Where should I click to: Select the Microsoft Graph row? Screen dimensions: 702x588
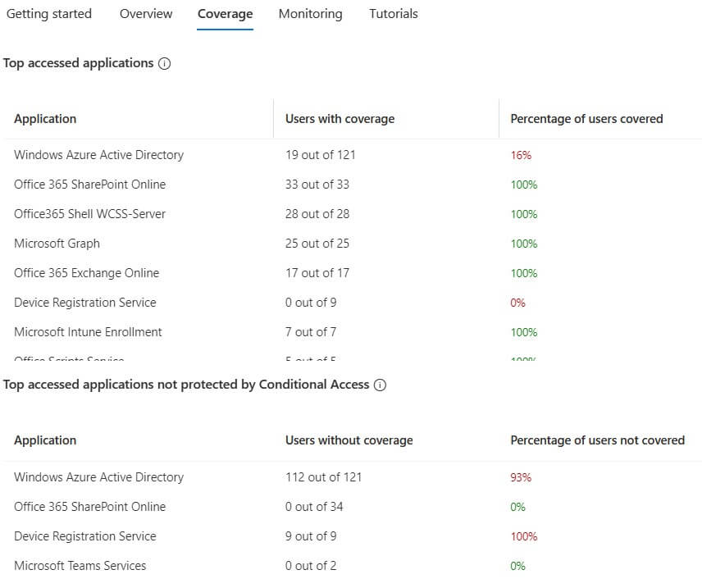tap(57, 244)
